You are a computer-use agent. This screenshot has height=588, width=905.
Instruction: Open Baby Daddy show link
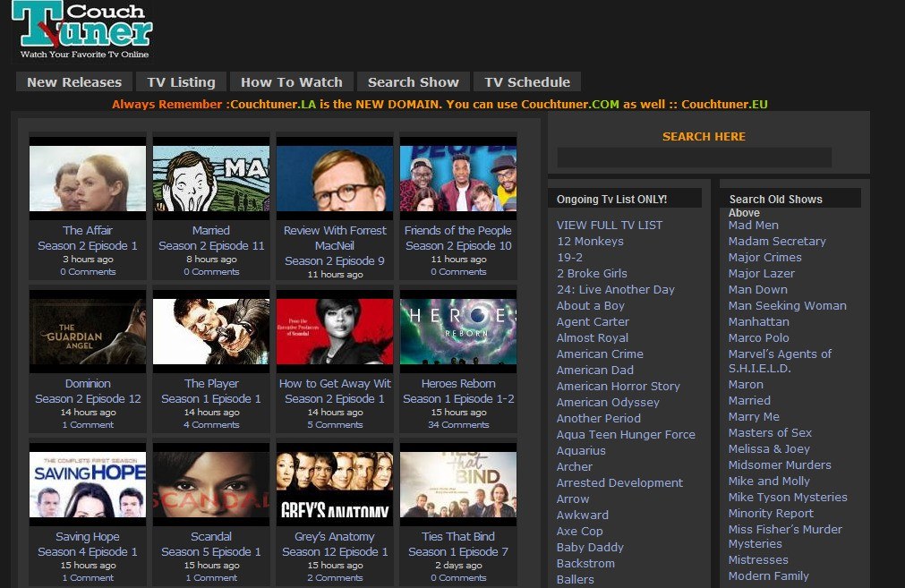[590, 547]
